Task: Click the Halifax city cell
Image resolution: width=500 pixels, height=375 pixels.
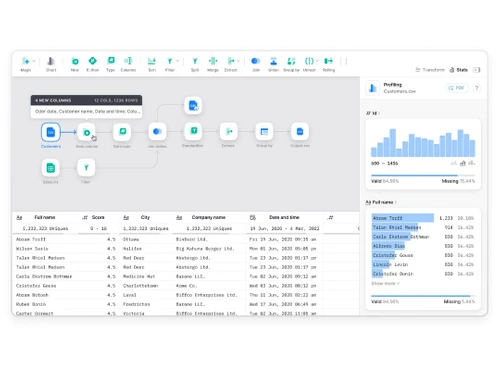Action: coord(132,249)
